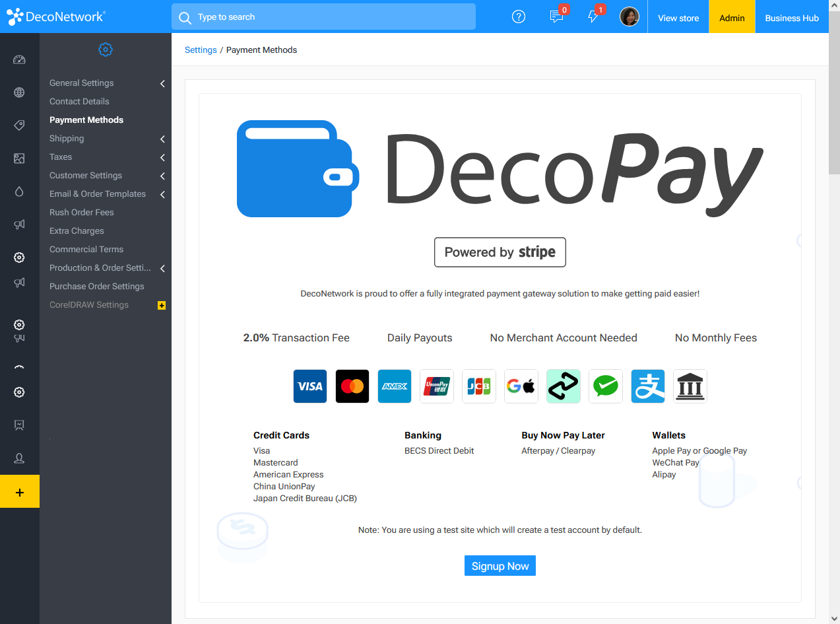Click the user profile silhouette sidebar icon
The height and width of the screenshot is (624, 840).
tap(19, 458)
